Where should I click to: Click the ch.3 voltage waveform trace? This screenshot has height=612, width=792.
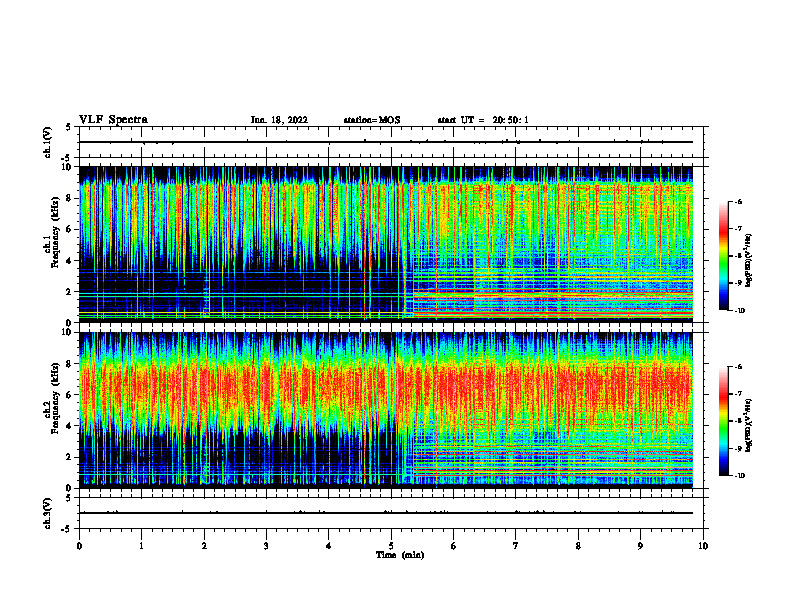pyautogui.click(x=385, y=513)
